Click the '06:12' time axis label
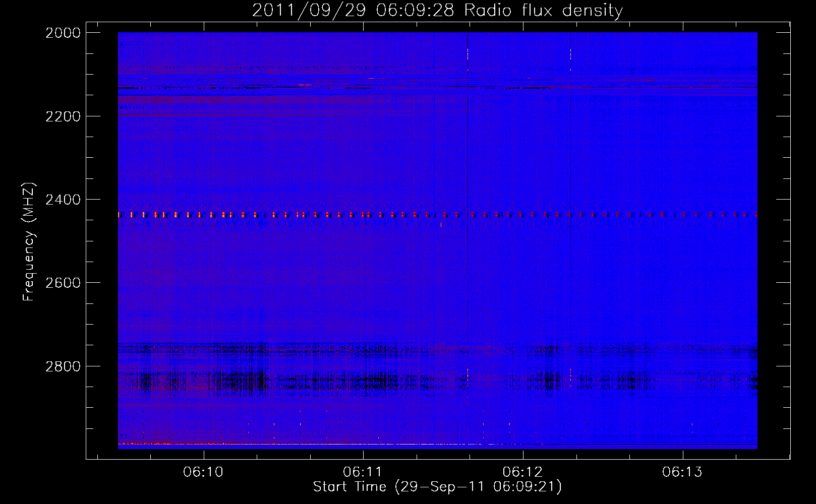The image size is (816, 504). tap(522, 472)
